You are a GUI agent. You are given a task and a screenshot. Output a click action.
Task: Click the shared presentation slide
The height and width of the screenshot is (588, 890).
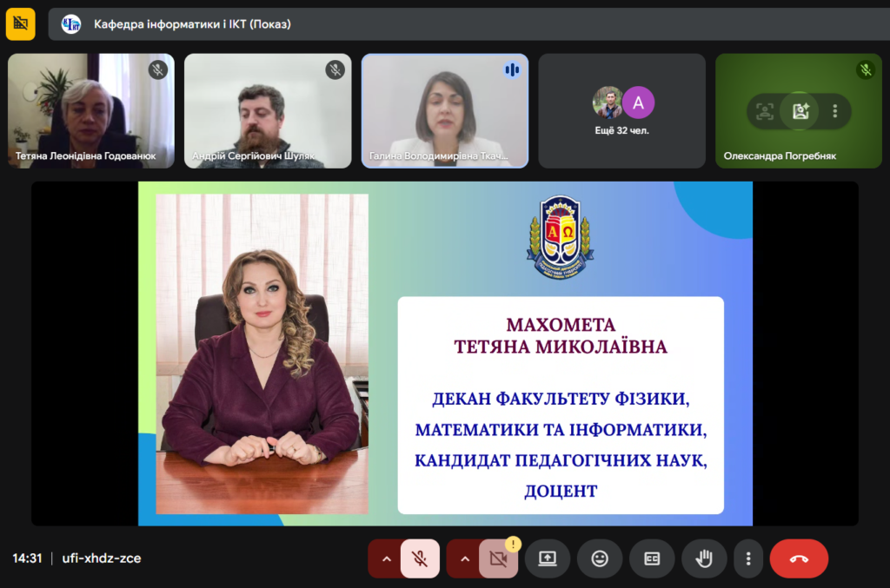click(x=445, y=353)
